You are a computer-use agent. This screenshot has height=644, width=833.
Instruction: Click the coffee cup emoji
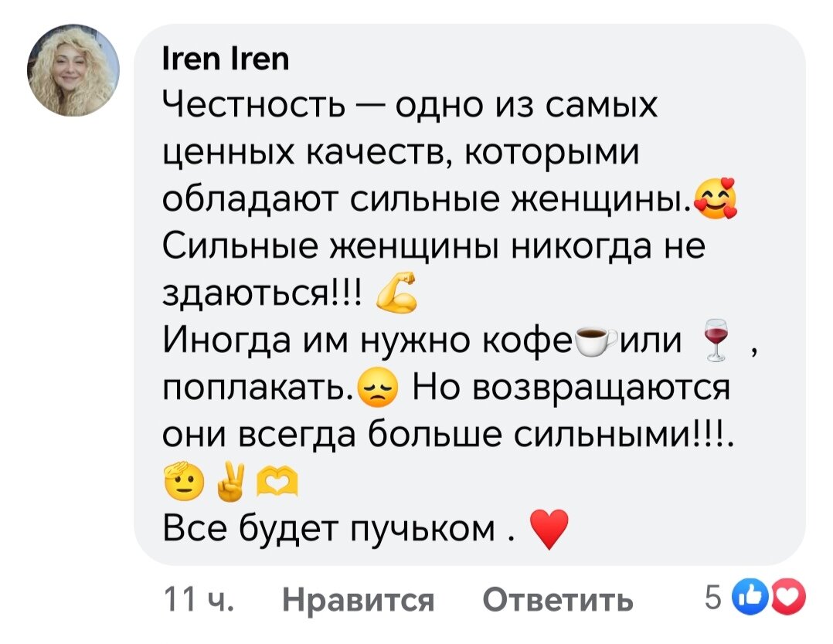(x=597, y=341)
